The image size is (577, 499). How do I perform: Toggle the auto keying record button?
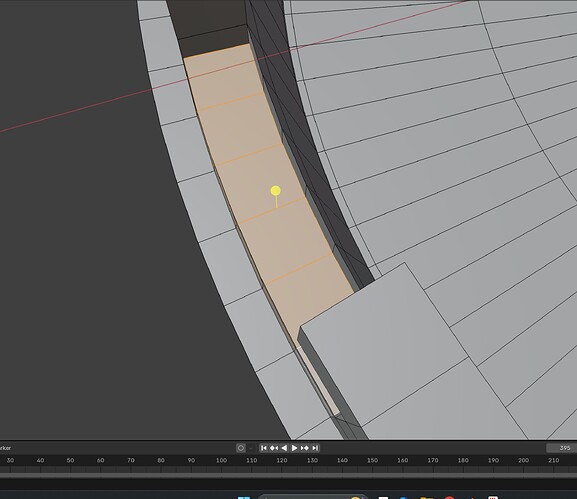241,448
